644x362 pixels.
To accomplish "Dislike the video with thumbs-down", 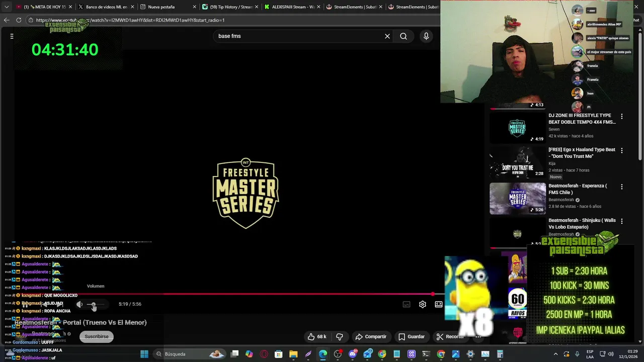I will [x=340, y=336].
